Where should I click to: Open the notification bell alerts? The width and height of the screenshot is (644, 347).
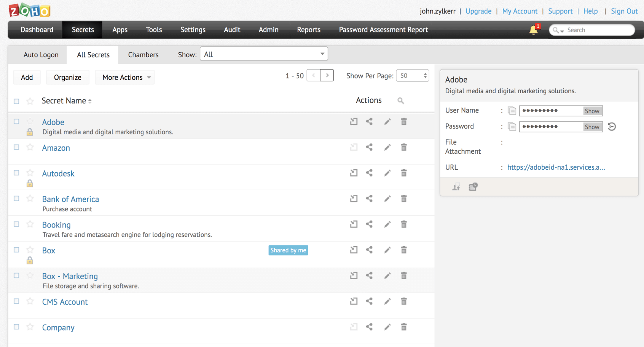click(x=534, y=30)
